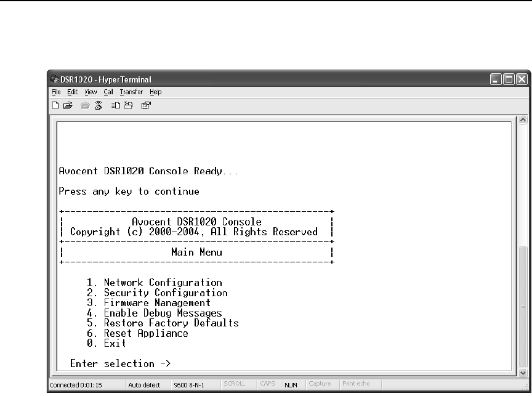
Task: Click the Receive file toolbar icon
Action: pos(128,105)
